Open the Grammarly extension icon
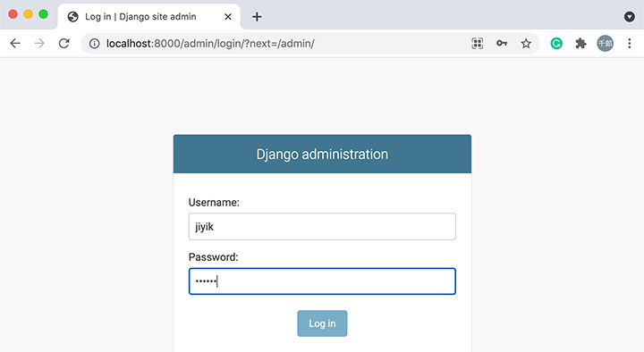The height and width of the screenshot is (352, 644). point(556,44)
